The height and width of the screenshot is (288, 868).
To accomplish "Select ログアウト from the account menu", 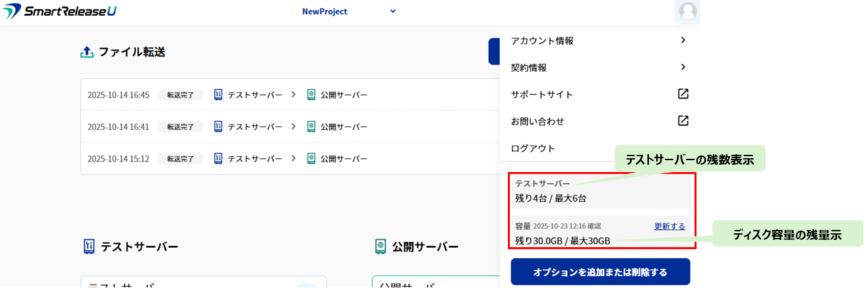I will pos(533,148).
